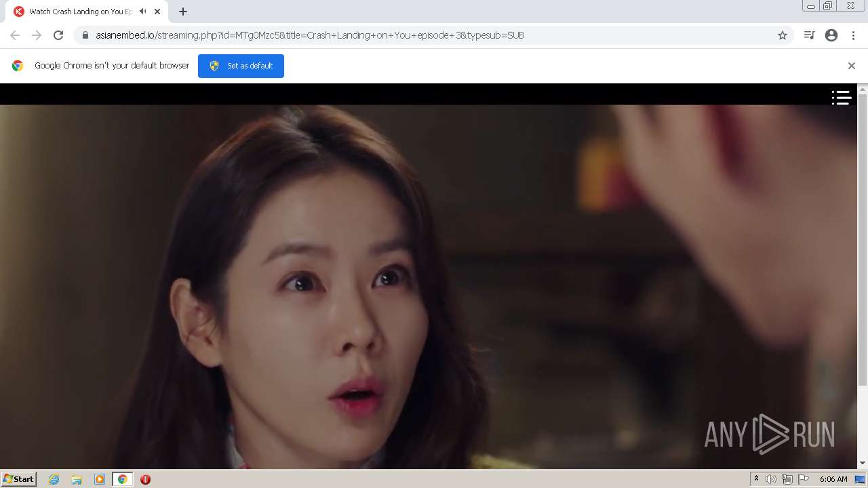Launch Internet Explorer from taskbar
The image size is (868, 488).
pyautogui.click(x=54, y=479)
